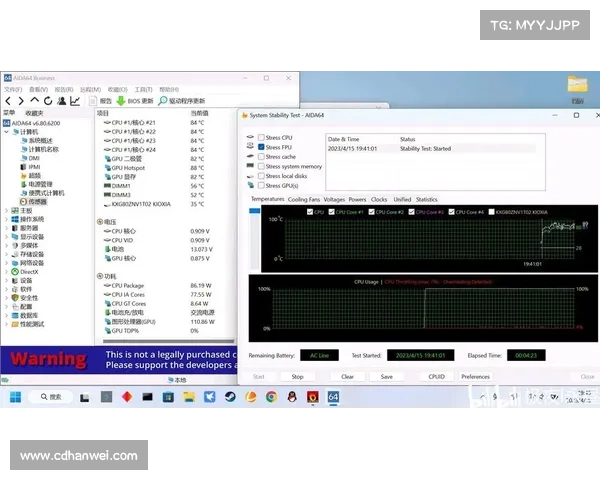Image resolution: width=600 pixels, height=480 pixels.
Task: Expand the 主板 tree node
Action: point(9,211)
